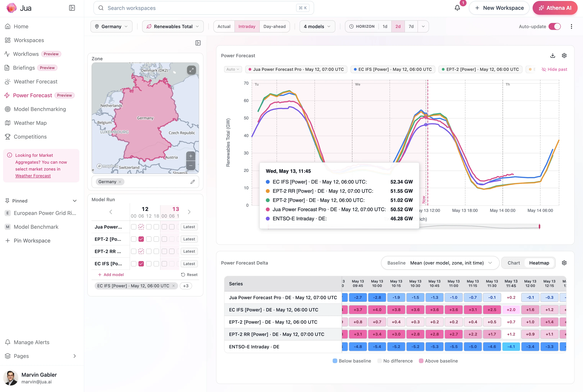The width and height of the screenshot is (583, 392).
Task: Switch delta view to Heatmap
Action: (539, 263)
